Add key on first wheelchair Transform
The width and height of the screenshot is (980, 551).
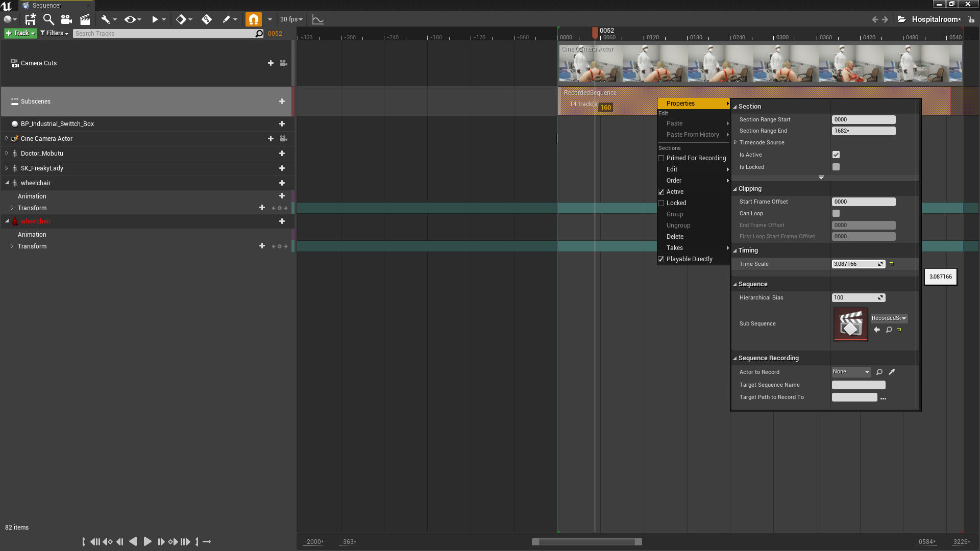point(279,208)
